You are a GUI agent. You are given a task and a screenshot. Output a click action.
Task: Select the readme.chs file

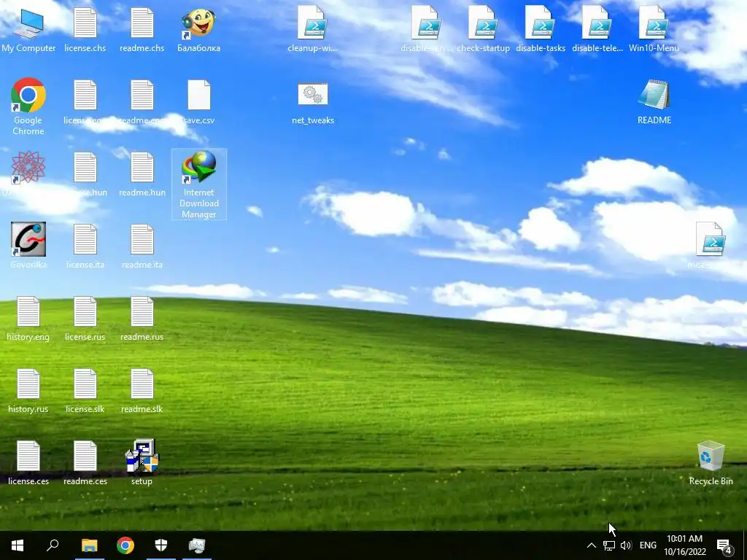coord(142,30)
